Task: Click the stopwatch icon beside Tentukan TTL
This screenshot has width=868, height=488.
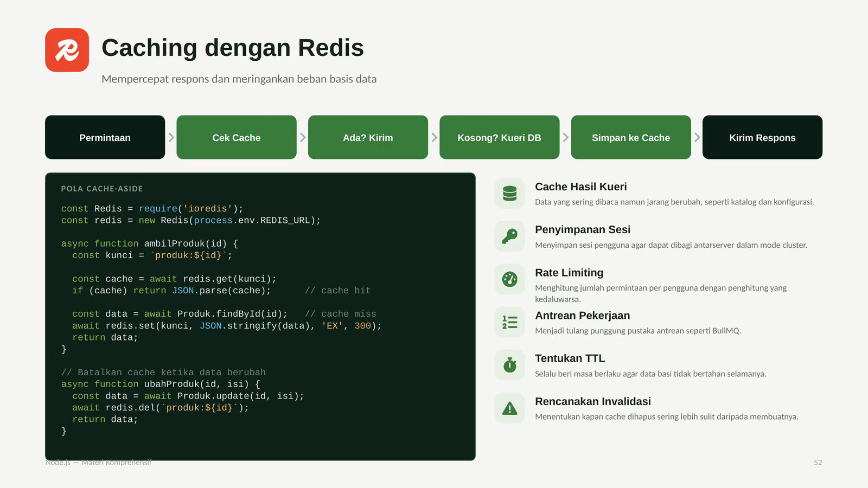Action: coord(509,365)
